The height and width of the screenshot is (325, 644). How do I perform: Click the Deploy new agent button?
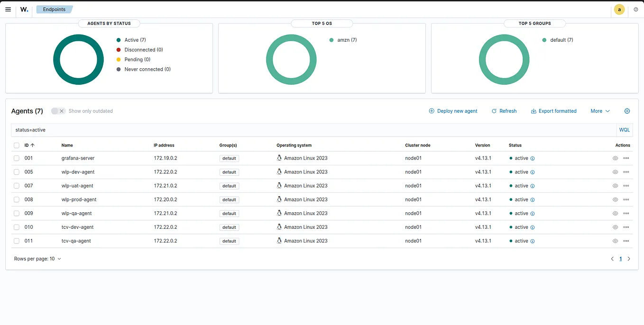[x=453, y=111]
